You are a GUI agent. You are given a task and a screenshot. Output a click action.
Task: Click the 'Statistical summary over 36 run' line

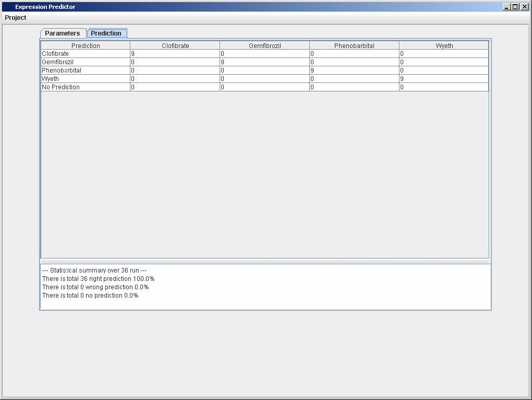click(x=94, y=270)
